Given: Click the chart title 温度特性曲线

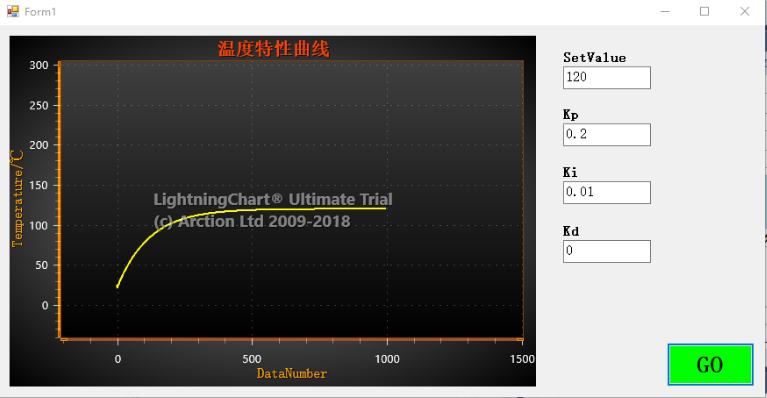Looking at the screenshot, I should (x=273, y=49).
